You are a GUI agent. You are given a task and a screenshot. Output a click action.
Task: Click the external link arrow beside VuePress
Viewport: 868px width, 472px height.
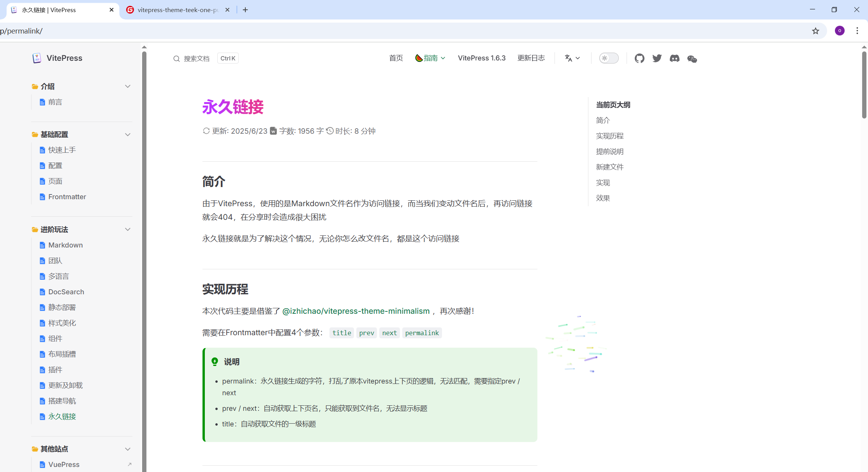point(130,464)
